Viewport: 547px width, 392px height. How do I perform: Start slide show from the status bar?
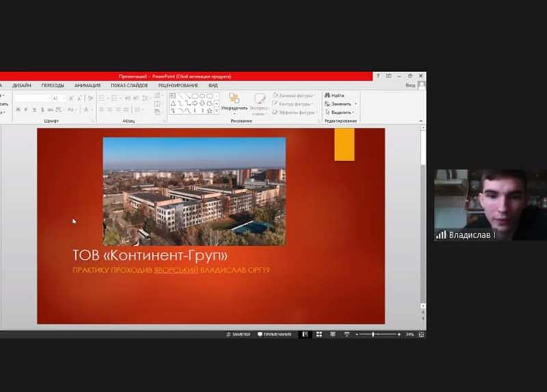coord(347,335)
